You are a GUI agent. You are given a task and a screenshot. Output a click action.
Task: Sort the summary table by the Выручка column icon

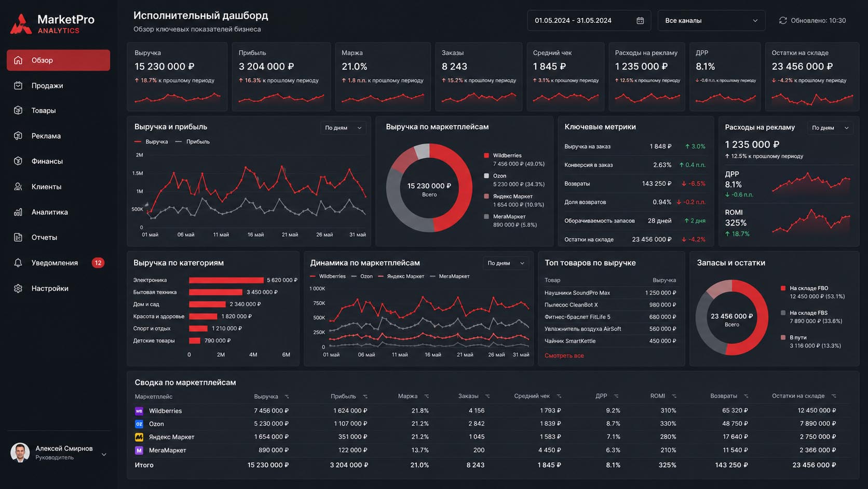point(287,397)
